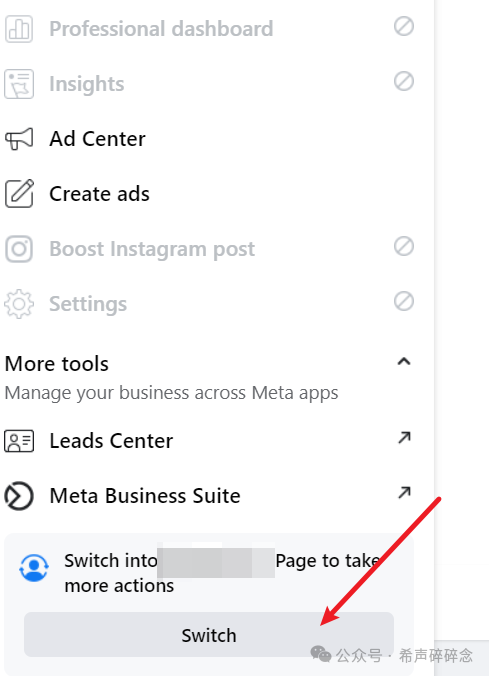Image resolution: width=489 pixels, height=676 pixels.
Task: Click the Insights flag icon
Action: click(19, 84)
